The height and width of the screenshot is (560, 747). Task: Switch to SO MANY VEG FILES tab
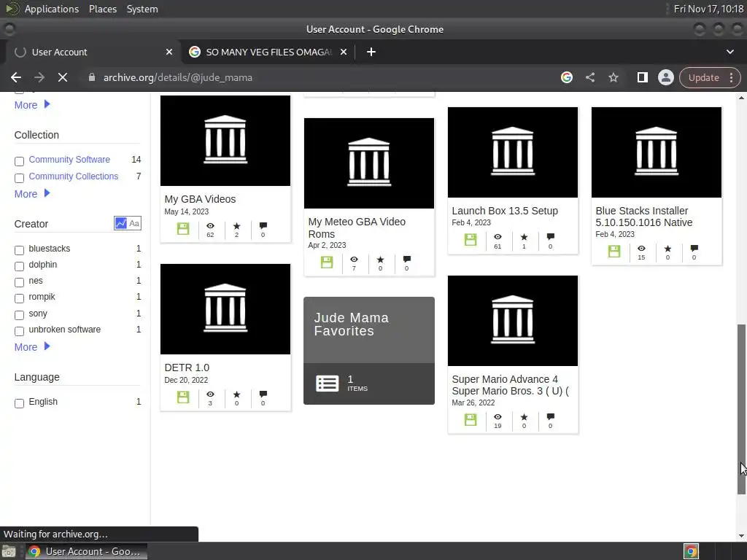click(268, 52)
